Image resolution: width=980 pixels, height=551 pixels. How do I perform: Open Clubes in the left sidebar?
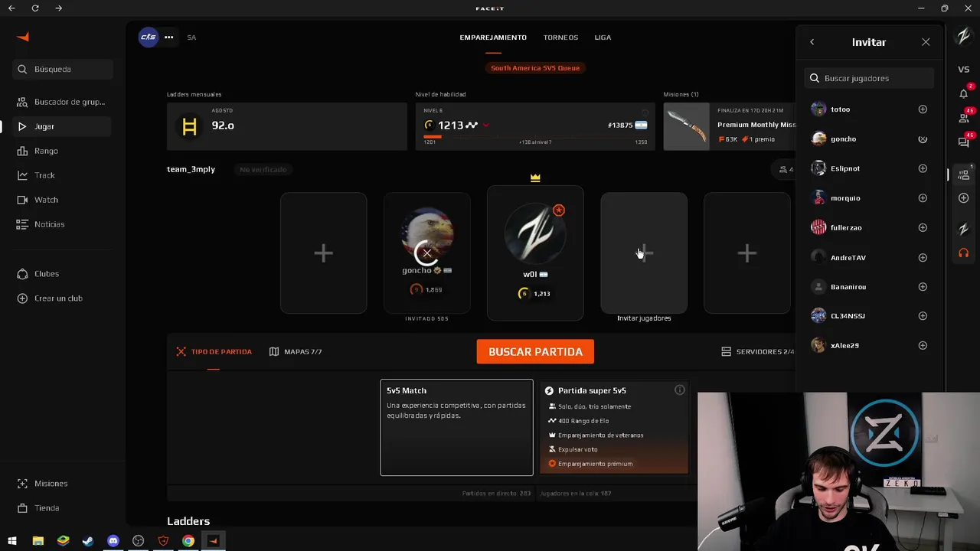pos(63,274)
